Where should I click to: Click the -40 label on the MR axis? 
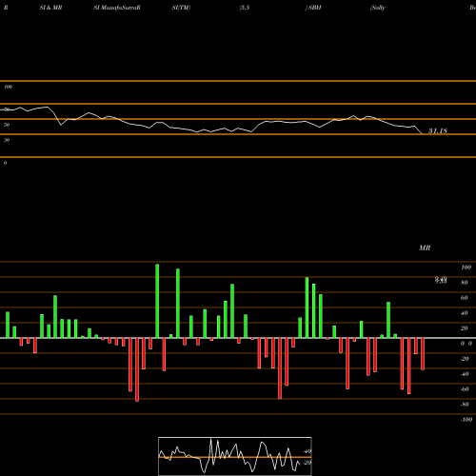[465, 374]
